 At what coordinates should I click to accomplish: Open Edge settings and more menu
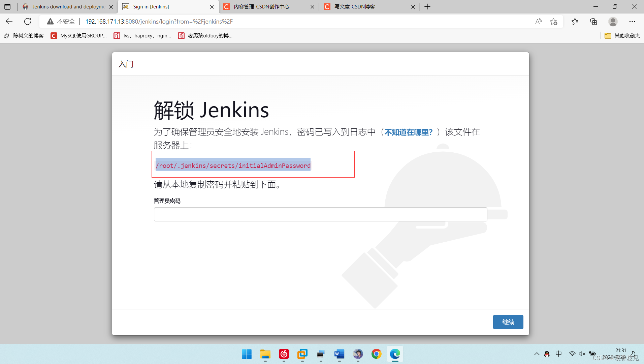point(632,22)
